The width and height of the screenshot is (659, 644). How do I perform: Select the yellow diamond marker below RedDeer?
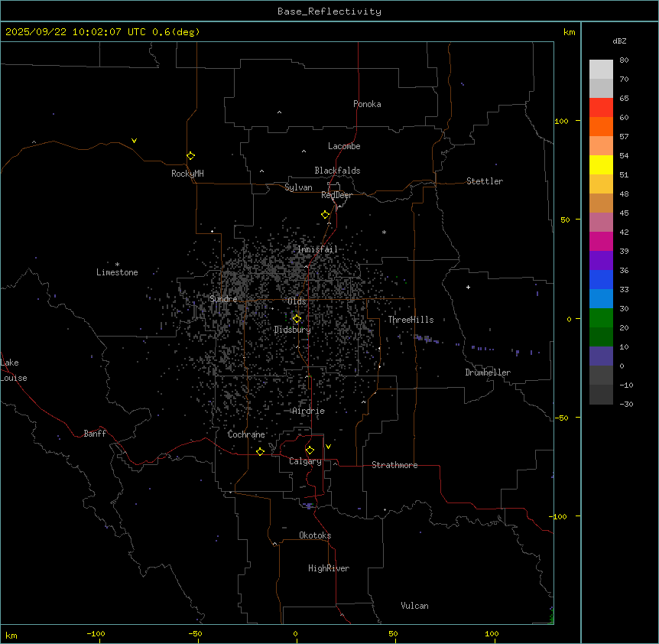point(325,215)
